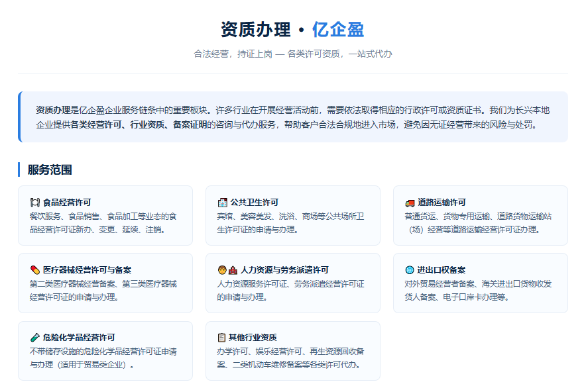The height and width of the screenshot is (388, 588).
Task: Click description starting 不带储存设施的危险化学品
Action: [103, 358]
